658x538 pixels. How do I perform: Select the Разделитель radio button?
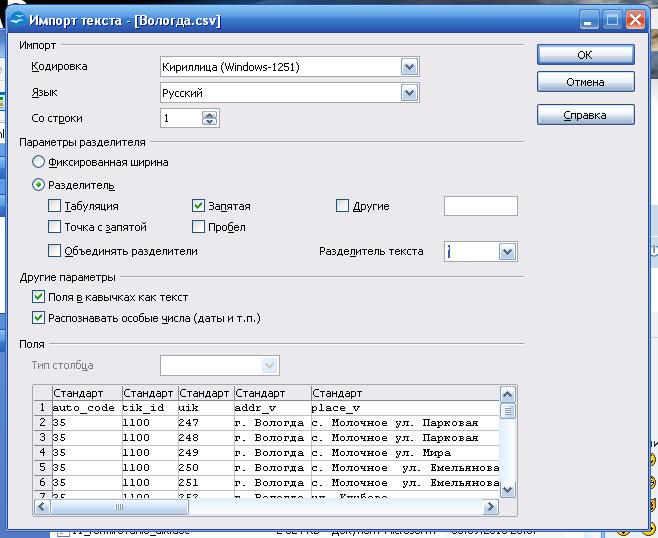tap(38, 185)
